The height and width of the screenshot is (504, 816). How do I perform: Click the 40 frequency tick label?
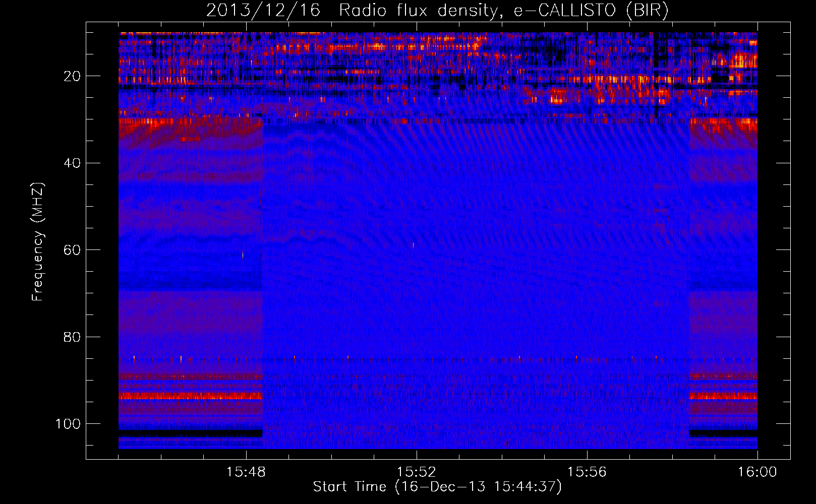[x=72, y=163]
